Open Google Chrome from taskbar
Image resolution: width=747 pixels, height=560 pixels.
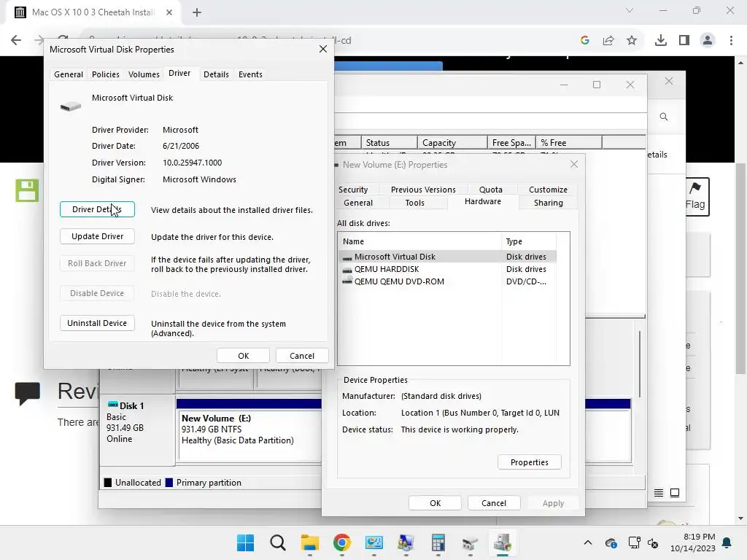[341, 542]
